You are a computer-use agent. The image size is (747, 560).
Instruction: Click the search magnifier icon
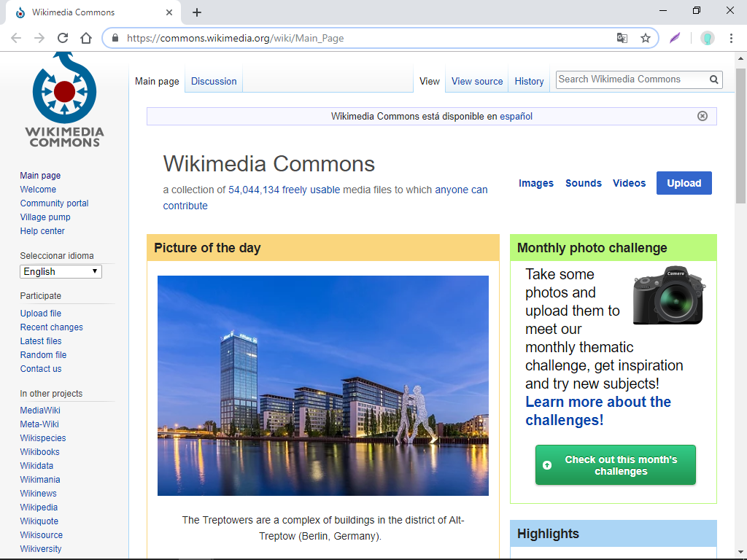pos(713,79)
